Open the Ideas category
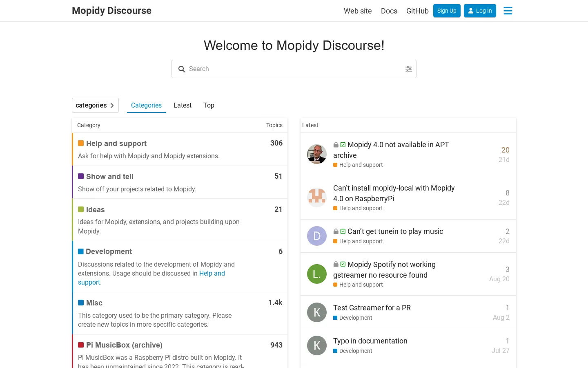 (96, 210)
